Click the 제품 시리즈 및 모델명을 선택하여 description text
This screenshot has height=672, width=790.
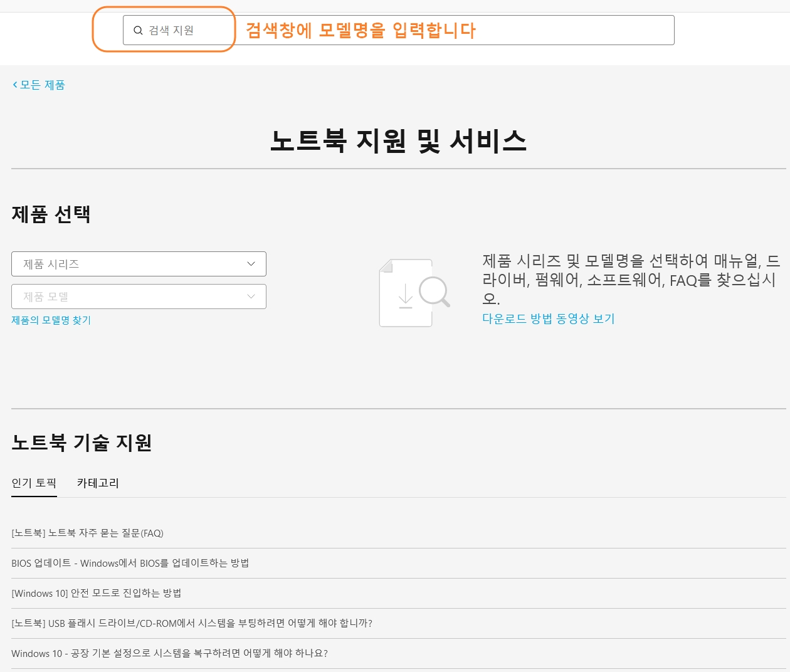[631, 280]
